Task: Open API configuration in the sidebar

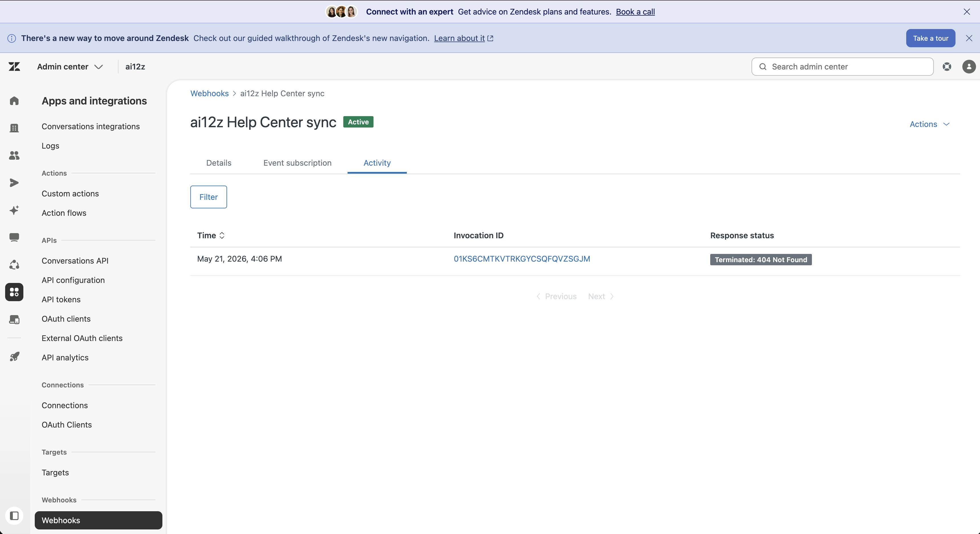Action: click(x=73, y=280)
